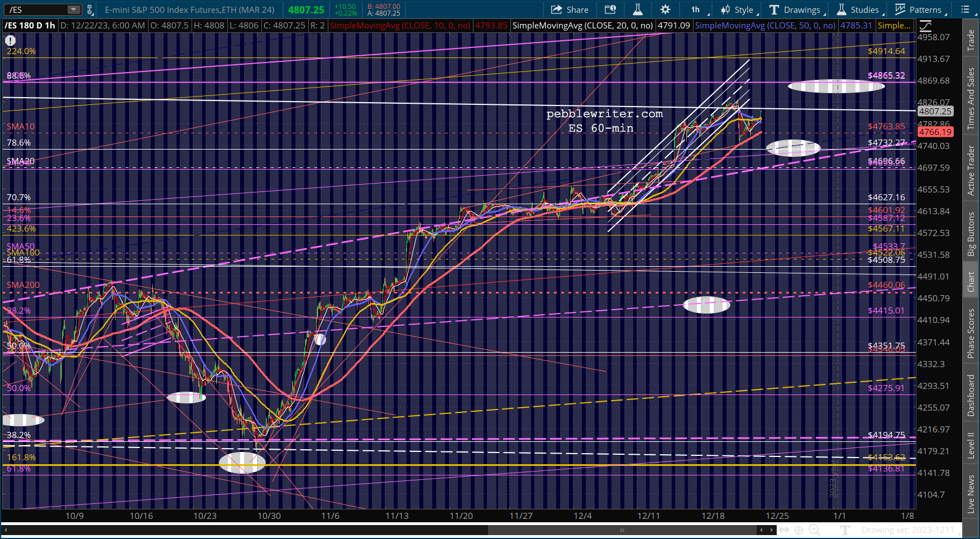The height and width of the screenshot is (539, 980).
Task: Open the Studies menu
Action: 860,9
